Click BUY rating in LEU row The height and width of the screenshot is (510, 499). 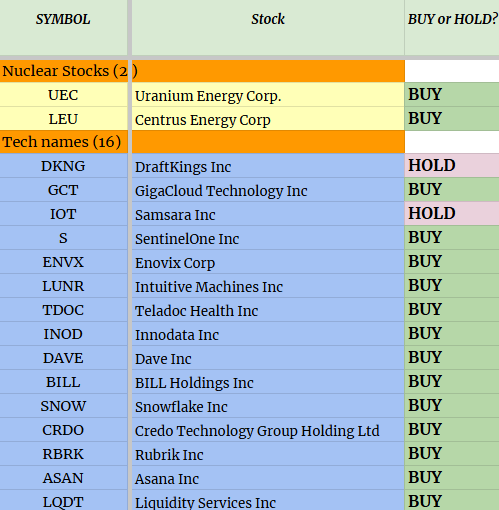click(x=452, y=119)
